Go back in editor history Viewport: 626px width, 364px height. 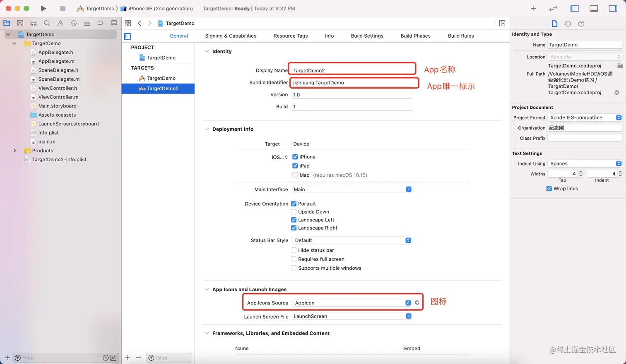[x=140, y=23]
